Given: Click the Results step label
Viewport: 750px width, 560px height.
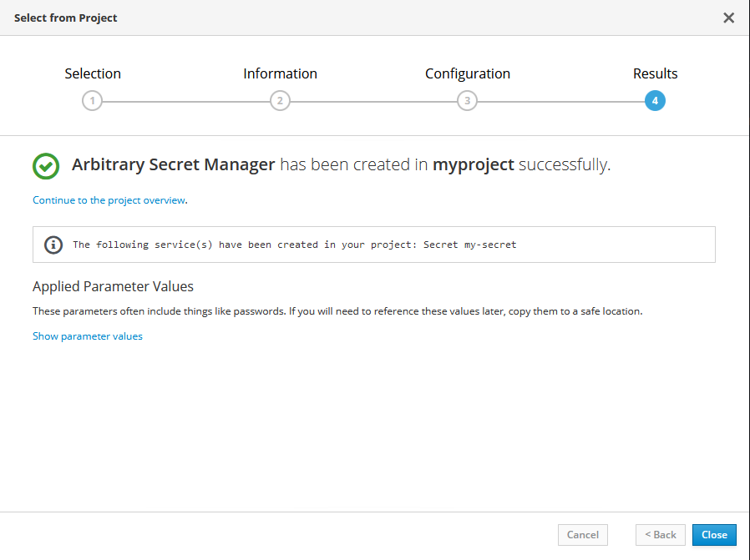Looking at the screenshot, I should coord(655,73).
